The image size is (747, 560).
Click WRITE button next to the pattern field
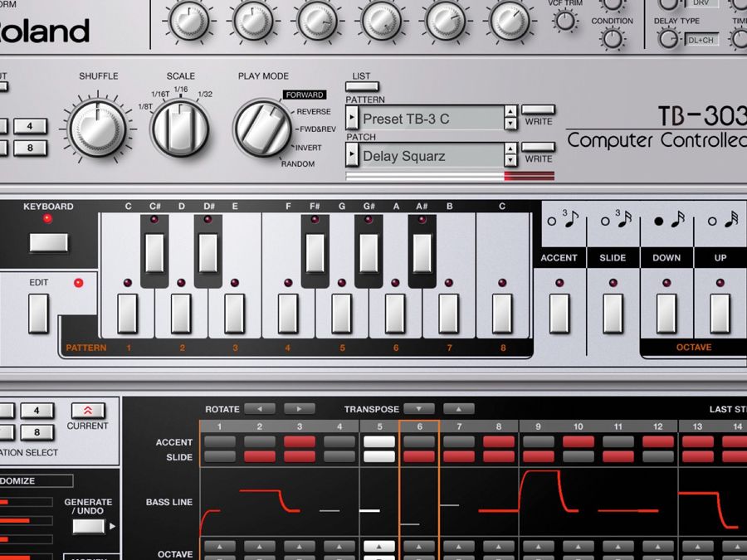click(539, 110)
